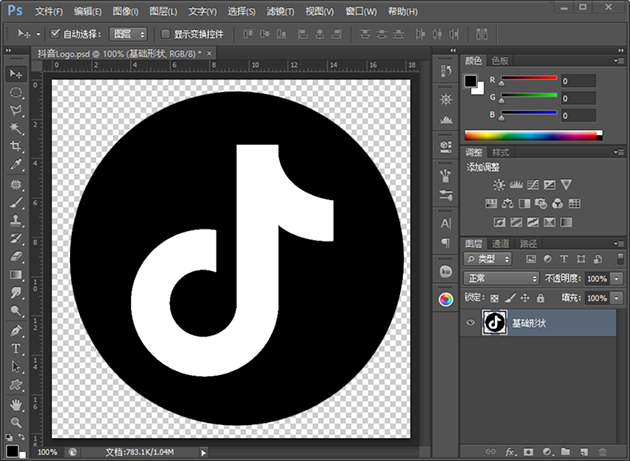Open the 滤镜(T) menu
The width and height of the screenshot is (630, 461).
(280, 12)
